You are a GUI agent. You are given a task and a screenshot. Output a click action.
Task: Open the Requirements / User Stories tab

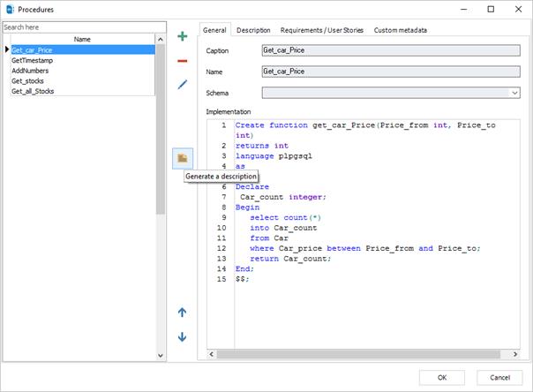(x=321, y=30)
